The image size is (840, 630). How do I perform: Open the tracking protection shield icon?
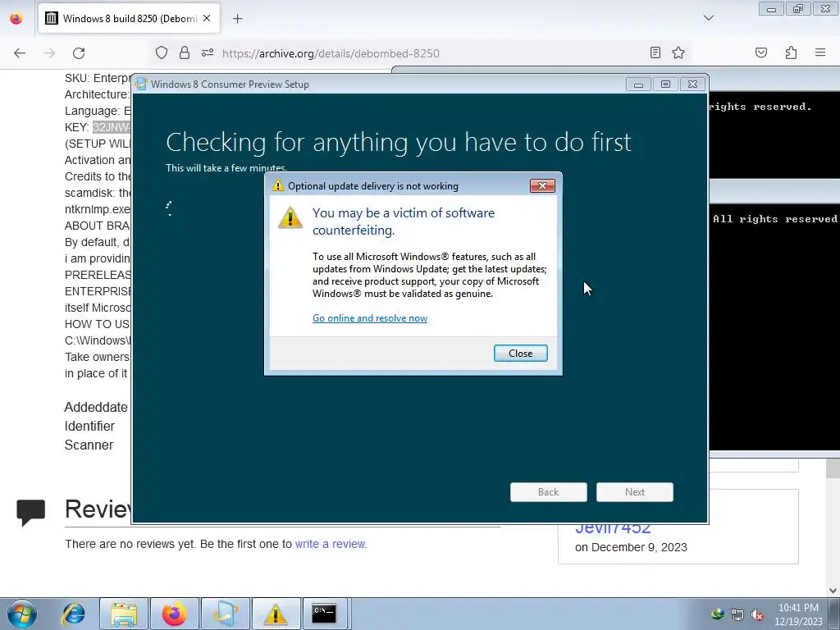[x=162, y=52]
